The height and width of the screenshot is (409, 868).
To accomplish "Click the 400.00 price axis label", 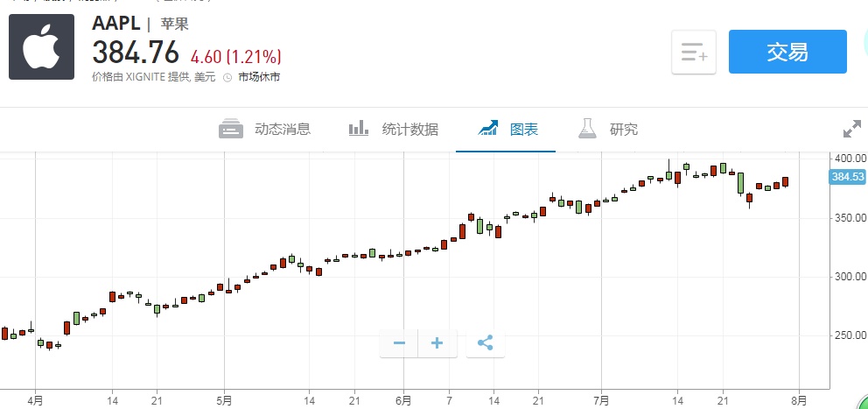I will click(x=850, y=159).
